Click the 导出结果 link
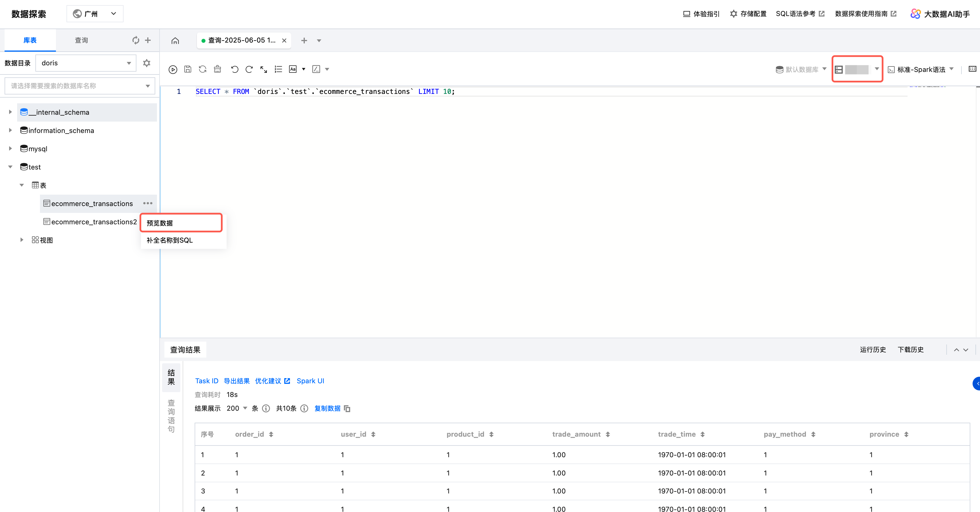The height and width of the screenshot is (512, 980). click(x=236, y=381)
